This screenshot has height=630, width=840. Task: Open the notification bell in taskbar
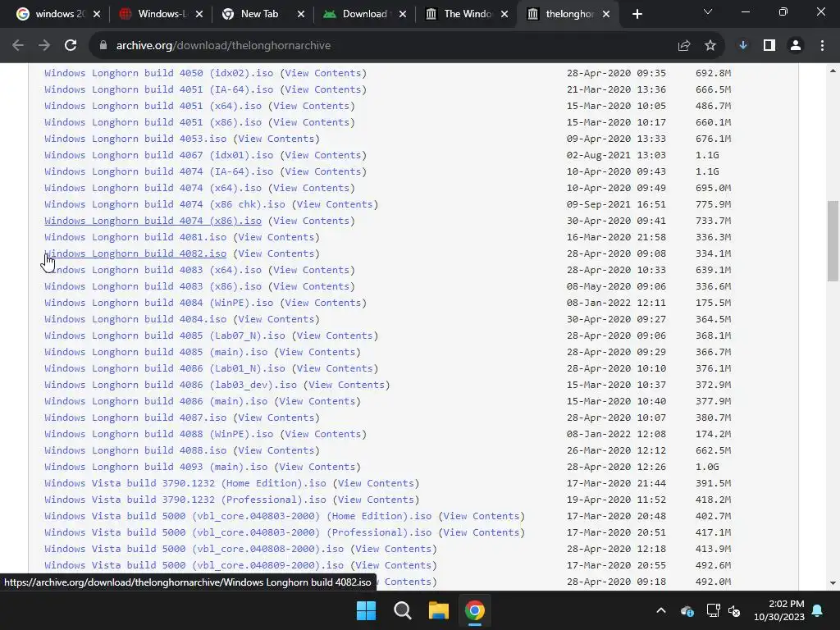tap(818, 610)
